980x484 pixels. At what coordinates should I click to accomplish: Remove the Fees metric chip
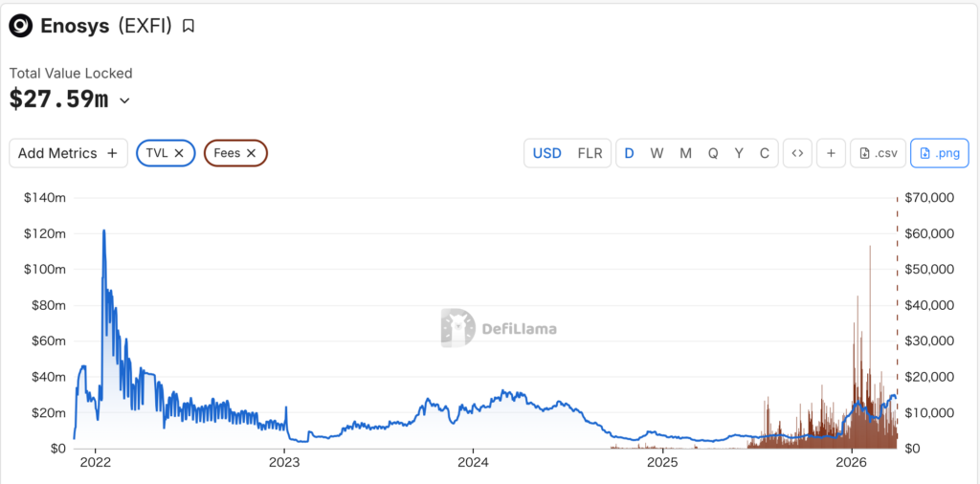point(251,153)
